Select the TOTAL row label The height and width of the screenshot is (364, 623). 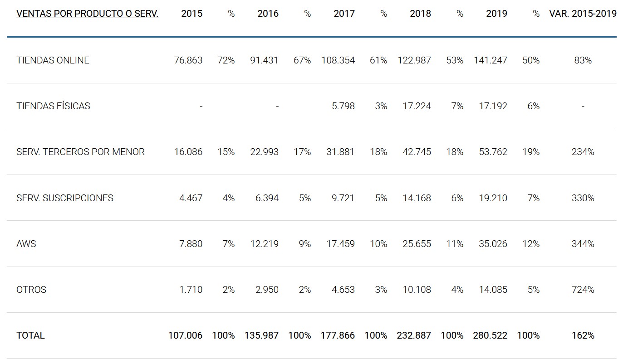(30, 335)
